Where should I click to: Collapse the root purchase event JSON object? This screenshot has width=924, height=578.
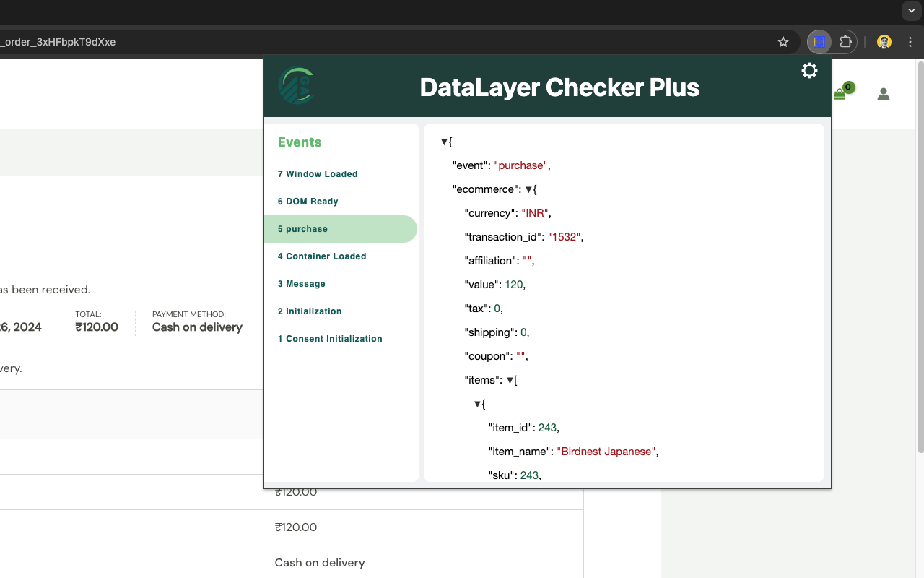pyautogui.click(x=445, y=142)
